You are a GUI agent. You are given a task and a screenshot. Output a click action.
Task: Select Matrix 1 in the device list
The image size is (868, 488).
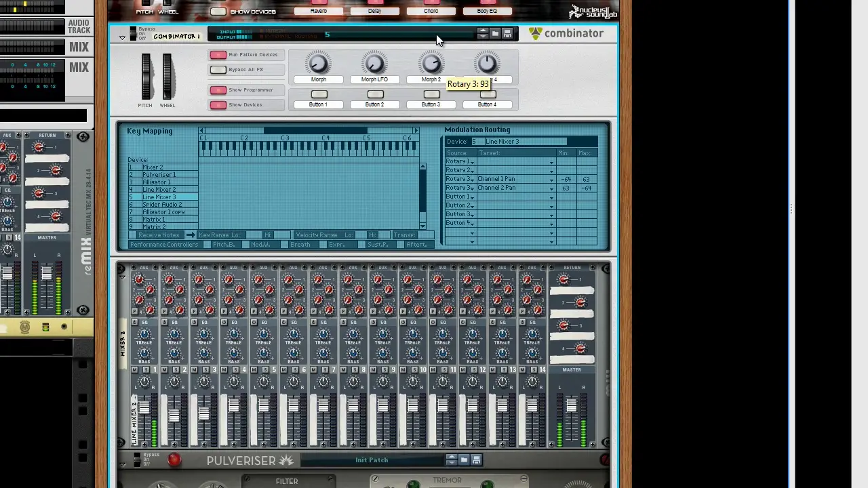pyautogui.click(x=163, y=220)
